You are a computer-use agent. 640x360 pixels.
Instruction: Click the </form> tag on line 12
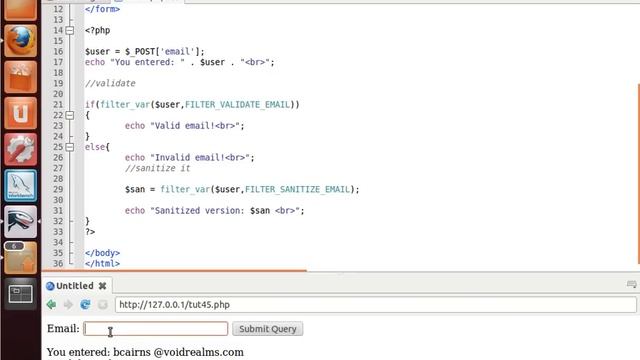[102, 9]
